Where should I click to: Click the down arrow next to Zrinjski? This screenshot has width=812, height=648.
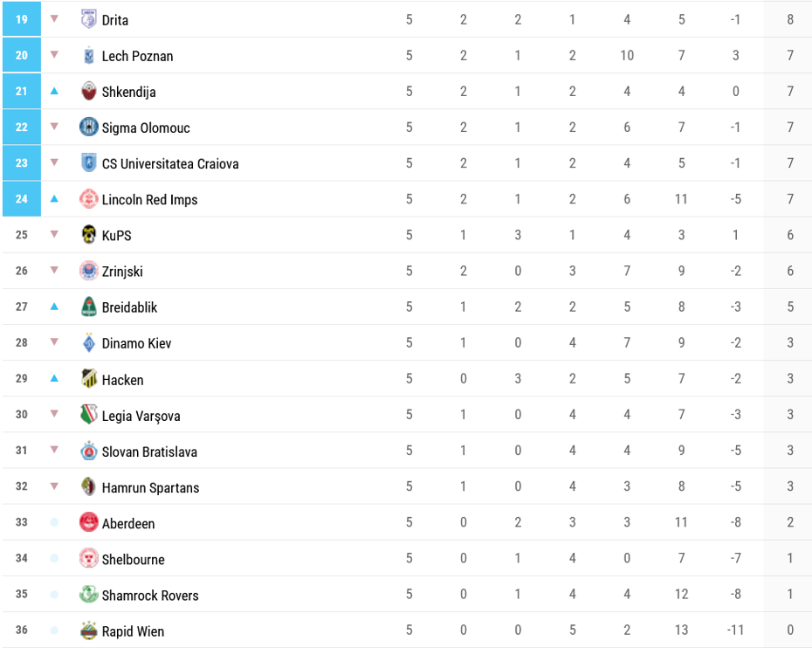click(x=54, y=271)
